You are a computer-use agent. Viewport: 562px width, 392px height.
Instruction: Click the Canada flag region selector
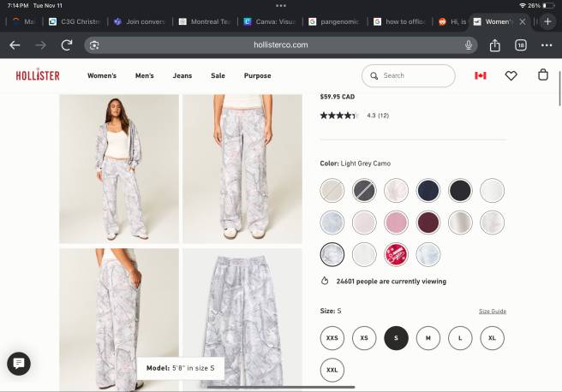[x=481, y=75]
